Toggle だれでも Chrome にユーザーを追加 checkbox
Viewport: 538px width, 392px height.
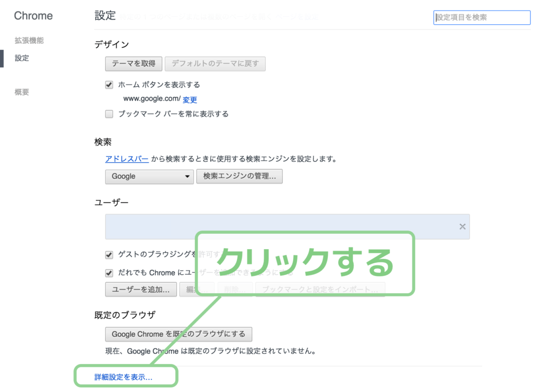[109, 273]
